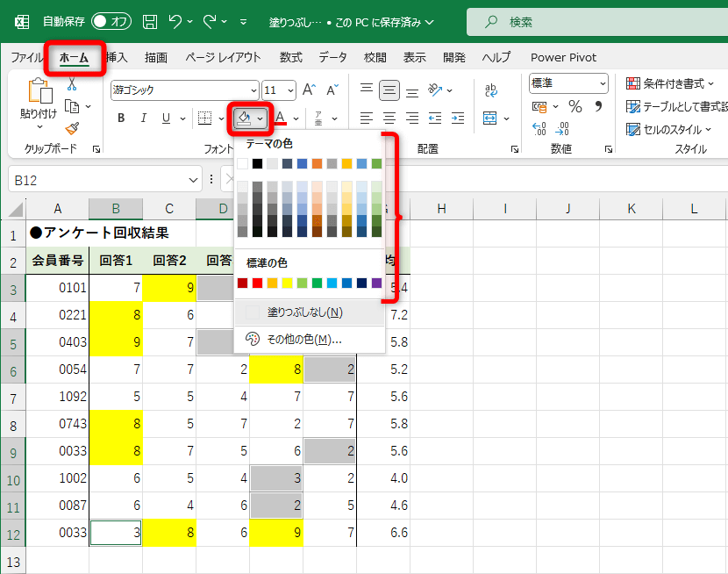The width and height of the screenshot is (728, 574).
Task: Click the wrap text icon
Action: [x=491, y=90]
